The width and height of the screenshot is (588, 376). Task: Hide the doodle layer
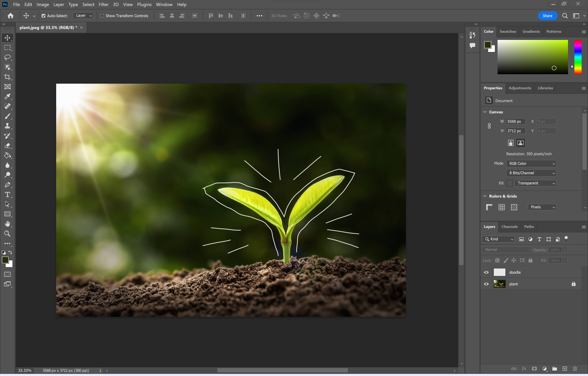point(486,272)
